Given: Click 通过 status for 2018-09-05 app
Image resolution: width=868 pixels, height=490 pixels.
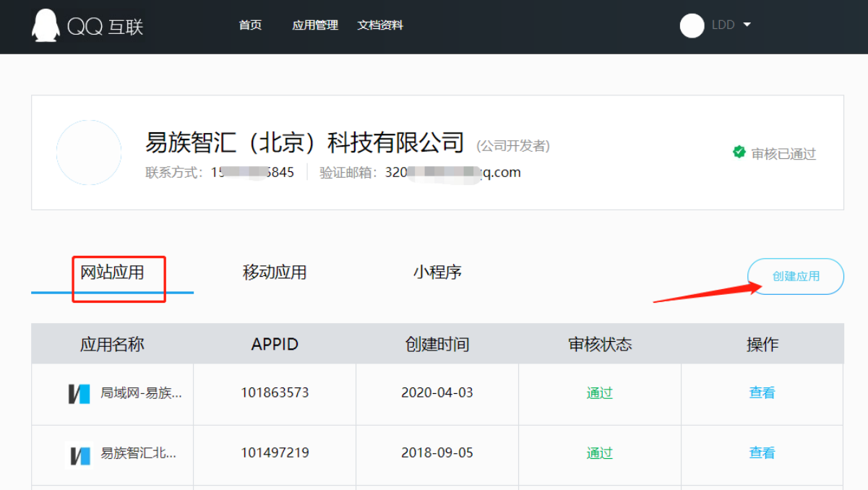Looking at the screenshot, I should pos(599,453).
